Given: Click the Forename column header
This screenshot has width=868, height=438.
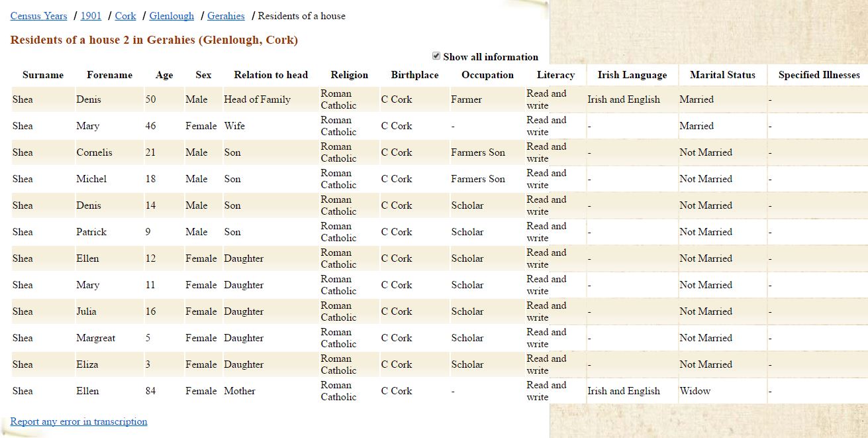Looking at the screenshot, I should [x=109, y=75].
